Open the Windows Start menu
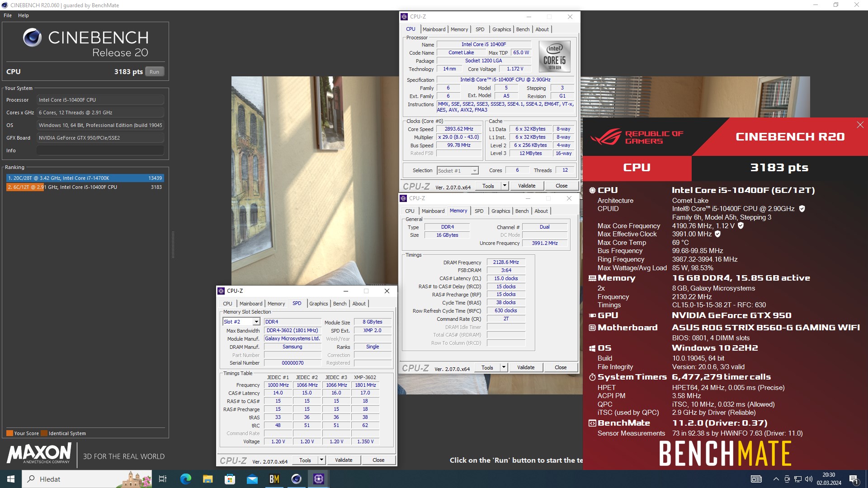868x488 pixels. tap(11, 479)
